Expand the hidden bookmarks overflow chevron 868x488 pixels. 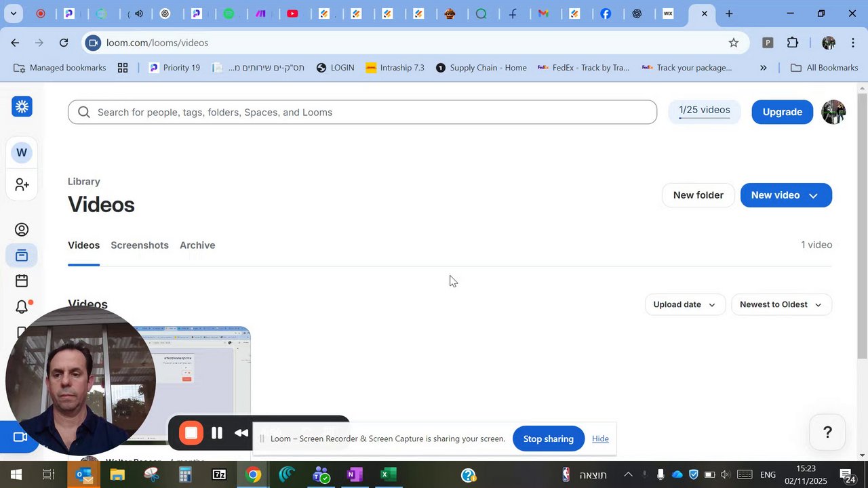pyautogui.click(x=764, y=68)
